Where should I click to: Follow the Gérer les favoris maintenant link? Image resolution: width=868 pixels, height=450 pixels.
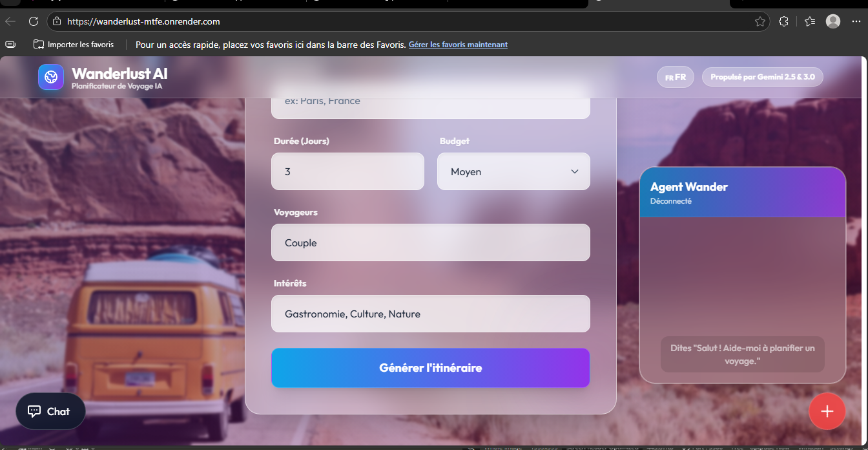pos(458,44)
